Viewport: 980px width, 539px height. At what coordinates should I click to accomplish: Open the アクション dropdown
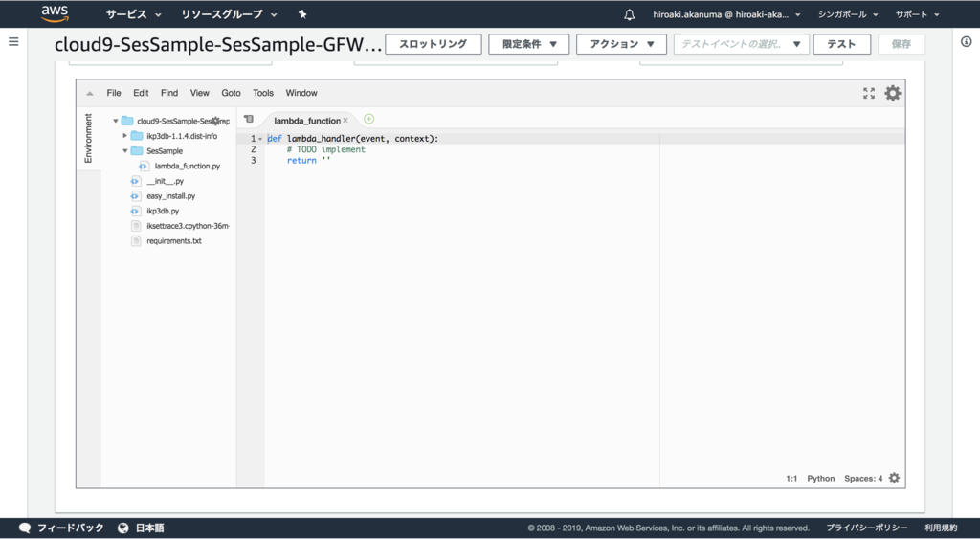coord(621,44)
